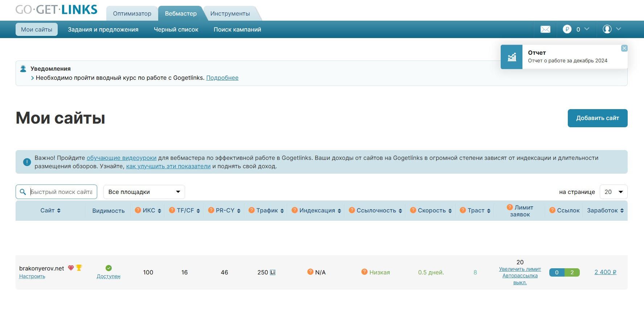Select the Вебмастер tab
644x323 pixels.
pyautogui.click(x=181, y=13)
